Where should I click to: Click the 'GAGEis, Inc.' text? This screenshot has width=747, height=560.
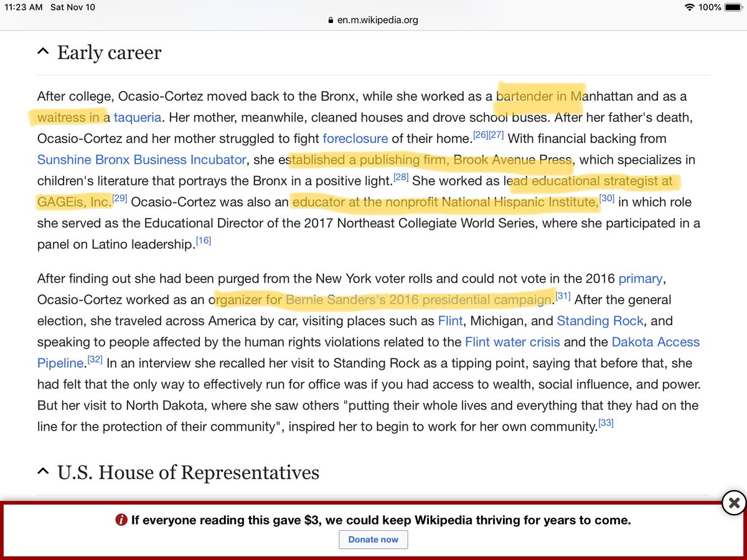(74, 202)
